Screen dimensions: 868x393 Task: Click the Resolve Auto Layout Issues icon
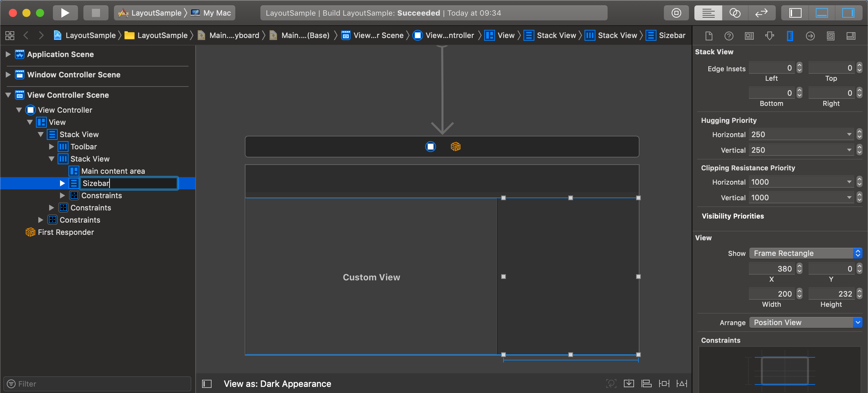pos(682,383)
